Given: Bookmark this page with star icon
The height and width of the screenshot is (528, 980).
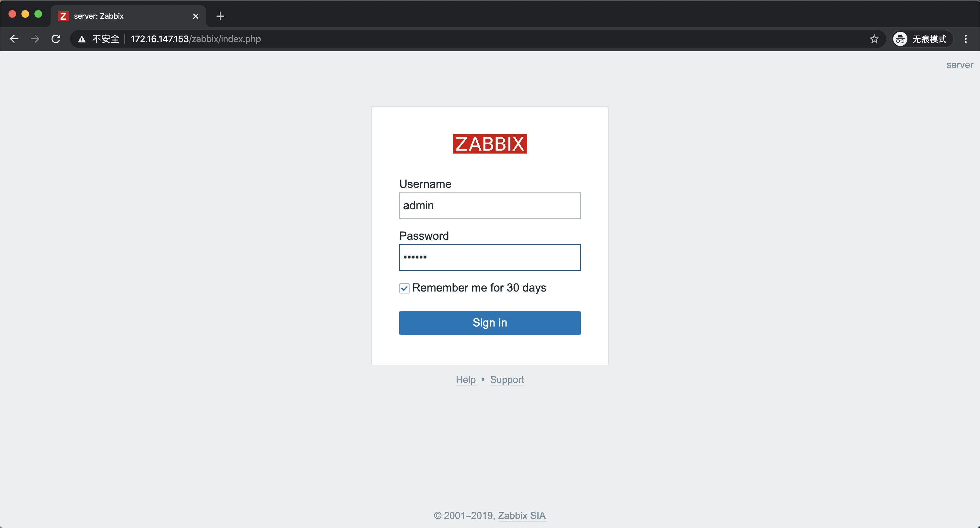Looking at the screenshot, I should click(x=874, y=39).
